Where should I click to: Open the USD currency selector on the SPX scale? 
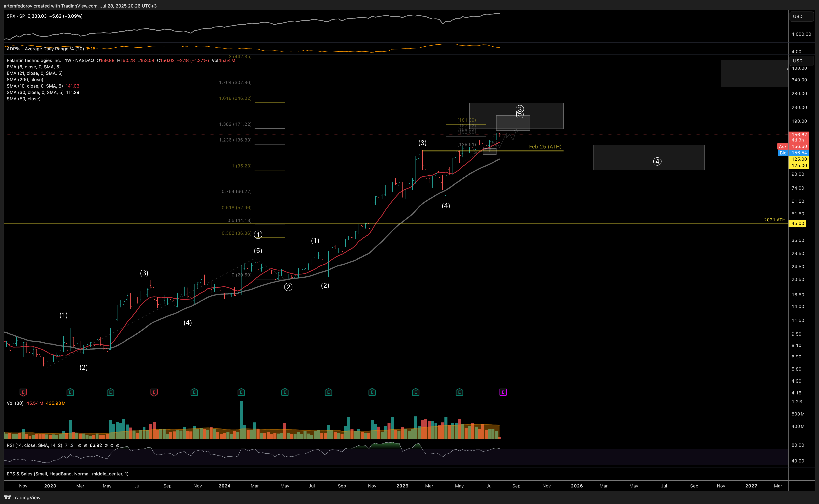(x=801, y=16)
